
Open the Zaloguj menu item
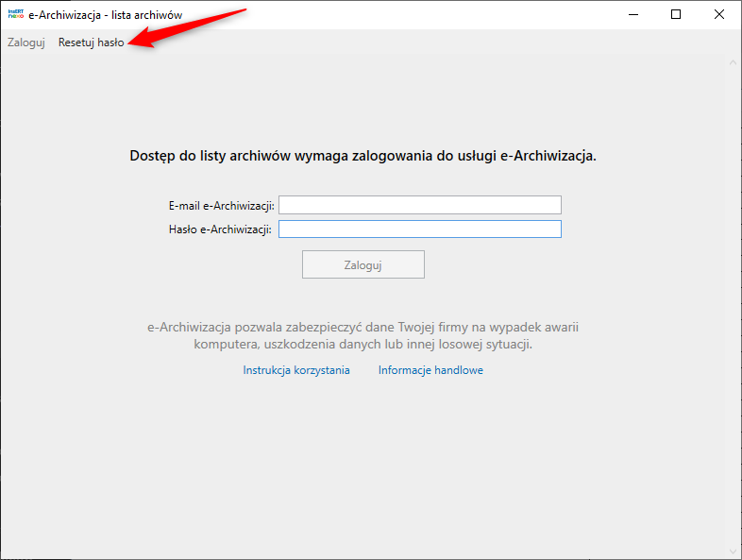26,42
